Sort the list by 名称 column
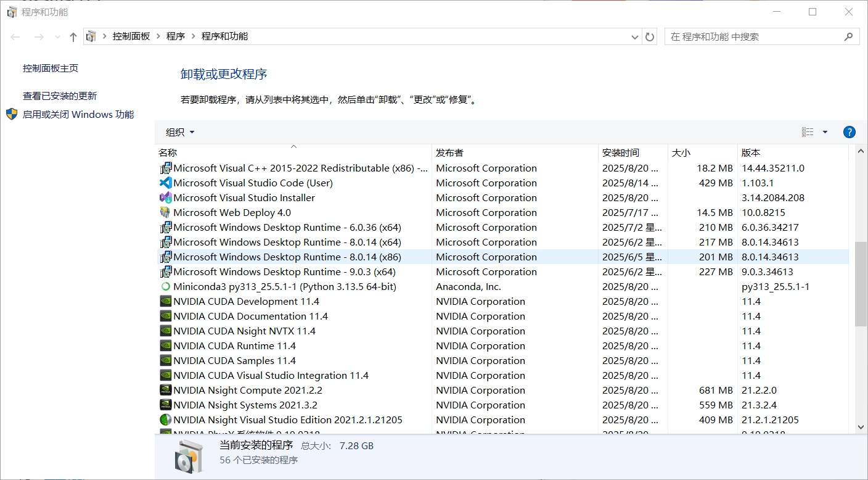 (293, 152)
